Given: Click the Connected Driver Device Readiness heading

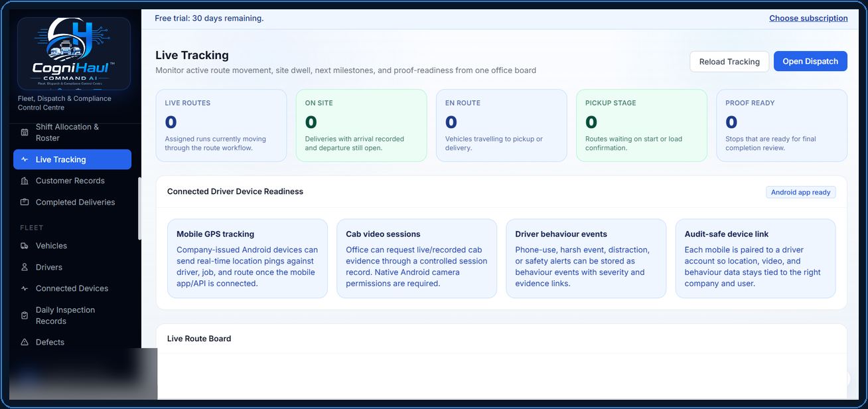Looking at the screenshot, I should click(x=235, y=191).
